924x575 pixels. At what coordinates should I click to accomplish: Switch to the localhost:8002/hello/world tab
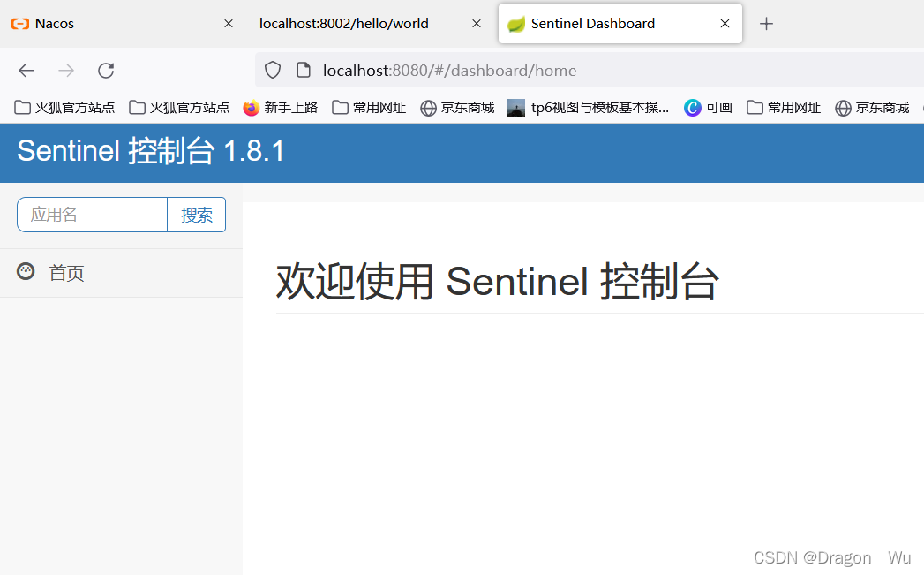click(372, 24)
